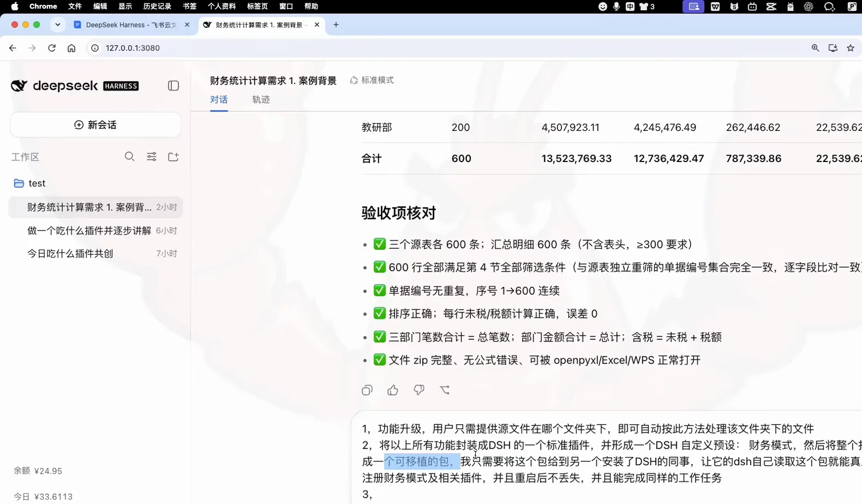Click the 余额 ¥24.95 balance

[x=38, y=471]
